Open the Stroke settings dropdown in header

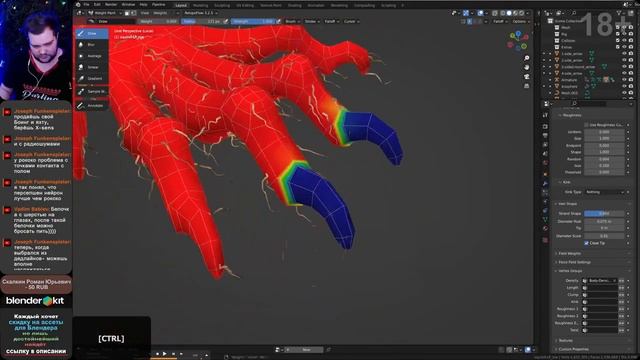click(312, 21)
